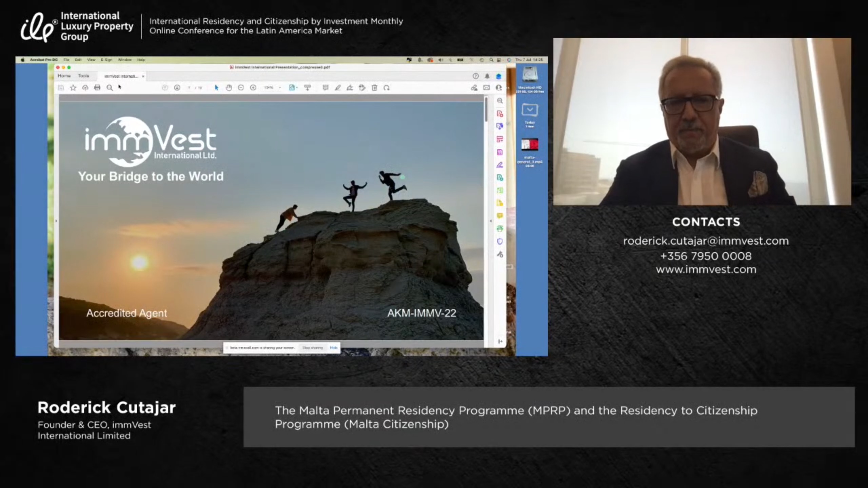Screen dimensions: 868x488
Task: Rotate the page with the rotate icon
Action: click(x=387, y=88)
